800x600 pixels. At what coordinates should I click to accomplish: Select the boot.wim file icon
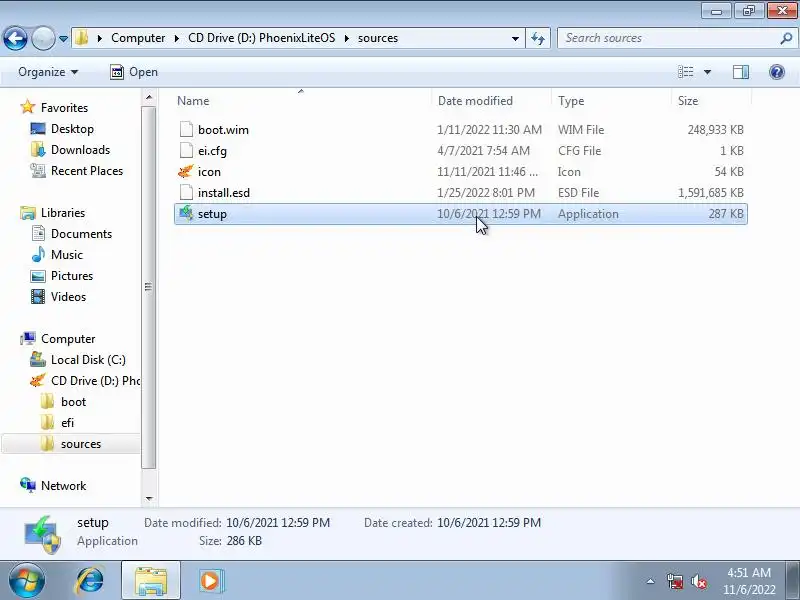pos(186,130)
